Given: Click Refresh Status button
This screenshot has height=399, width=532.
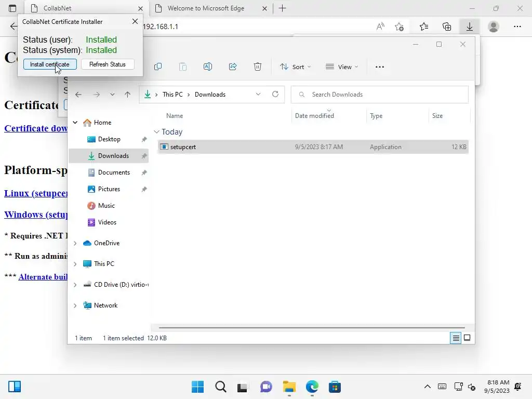Looking at the screenshot, I should pyautogui.click(x=108, y=64).
